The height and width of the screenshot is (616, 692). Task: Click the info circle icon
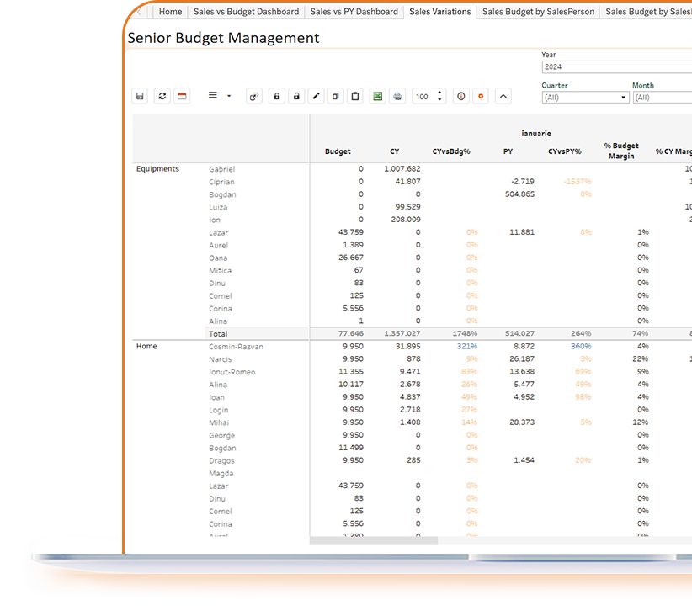[461, 97]
